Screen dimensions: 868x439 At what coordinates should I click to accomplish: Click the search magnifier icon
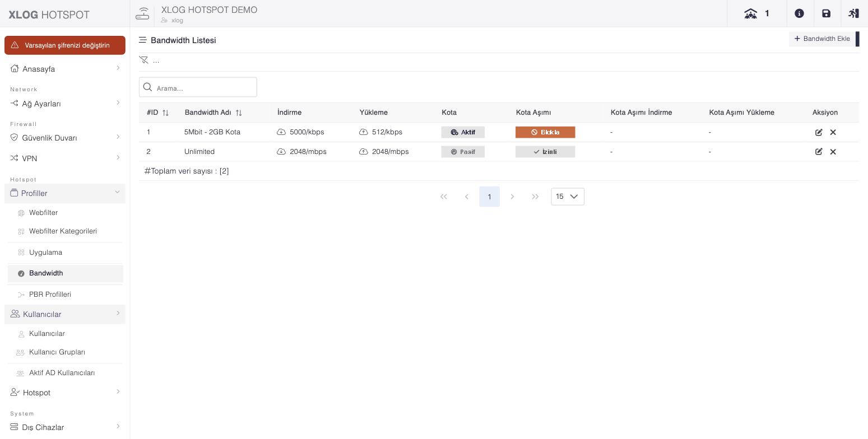148,87
